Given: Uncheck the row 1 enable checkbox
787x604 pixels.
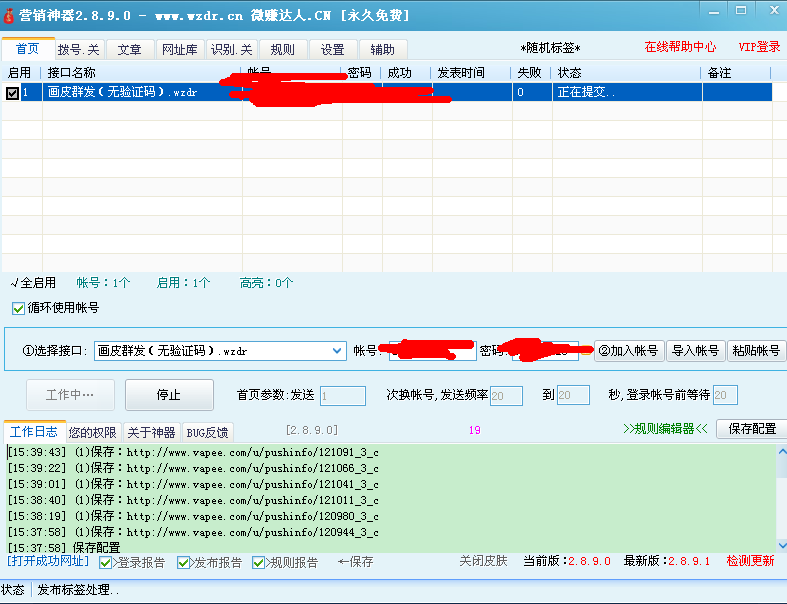Looking at the screenshot, I should point(12,93).
